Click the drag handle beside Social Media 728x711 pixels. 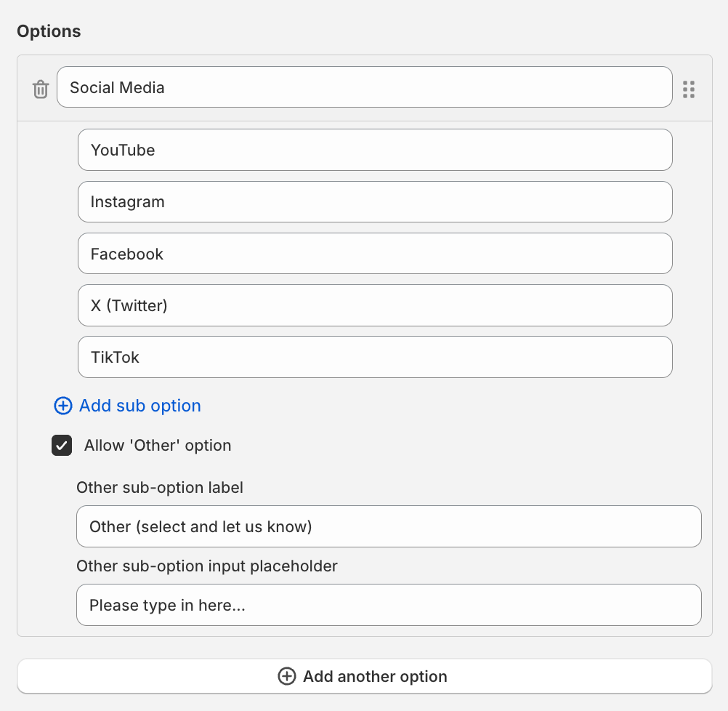[689, 89]
